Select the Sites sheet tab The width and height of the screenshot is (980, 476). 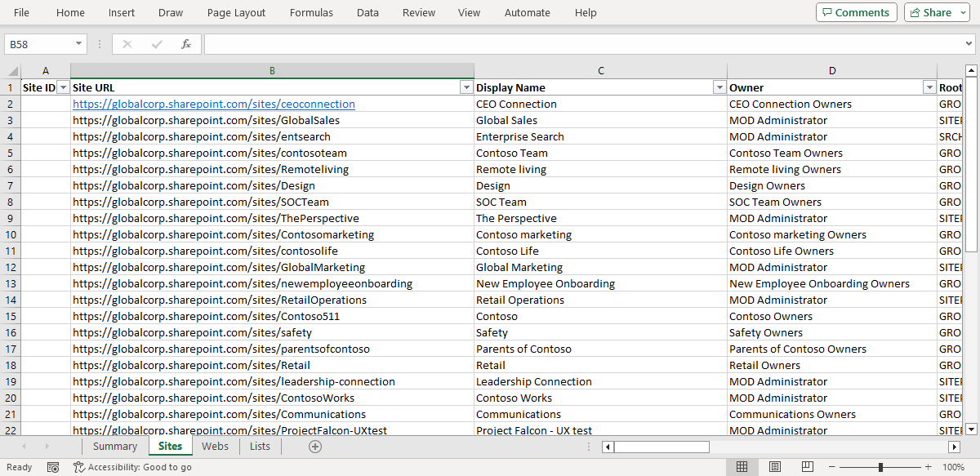pos(170,446)
